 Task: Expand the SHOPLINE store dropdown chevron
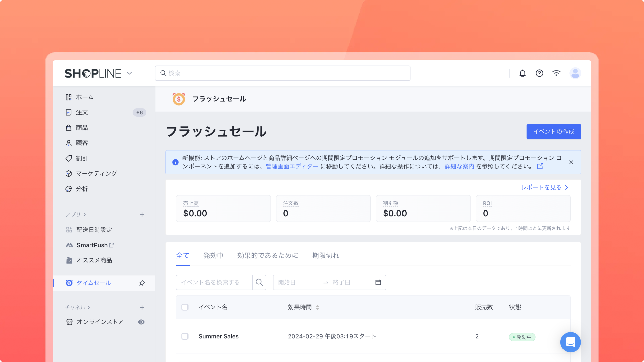tap(130, 73)
